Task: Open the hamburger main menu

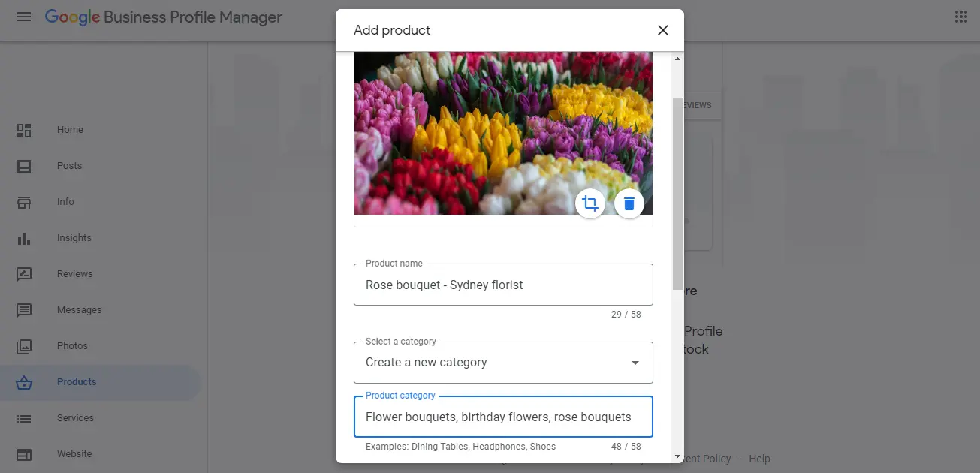Action: tap(24, 17)
